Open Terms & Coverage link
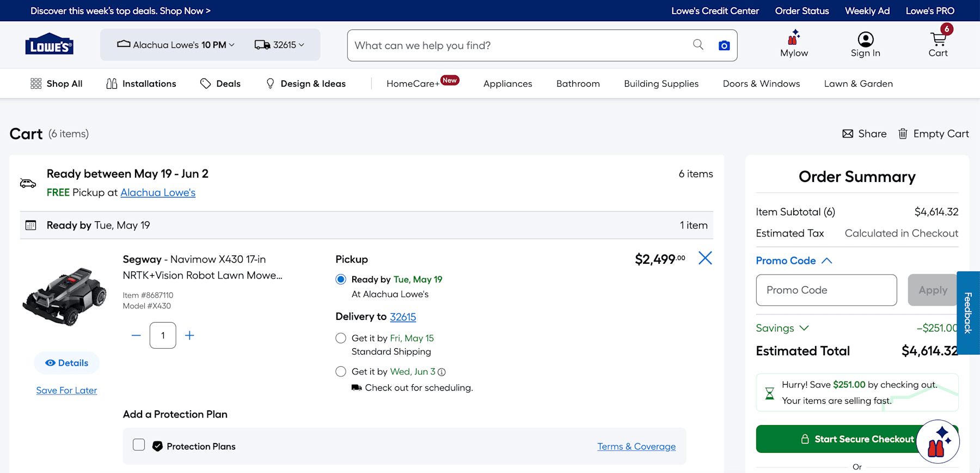Screen dimensions: 980x473 (636, 446)
